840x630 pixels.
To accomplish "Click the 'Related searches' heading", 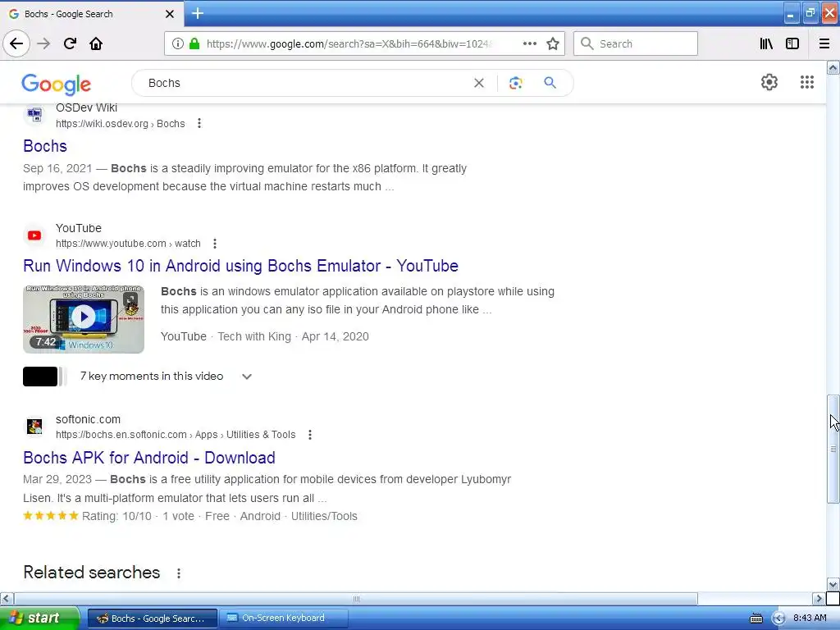I will point(92,572).
